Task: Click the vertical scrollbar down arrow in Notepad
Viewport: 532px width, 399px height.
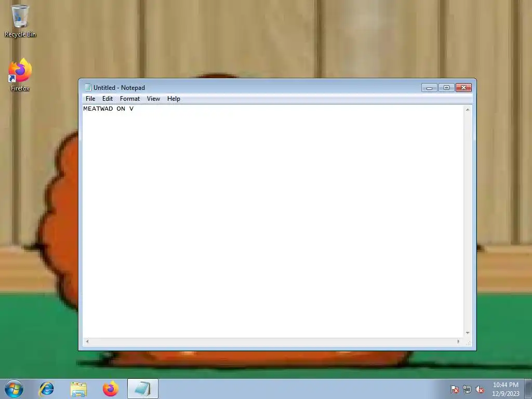Action: [x=468, y=333]
